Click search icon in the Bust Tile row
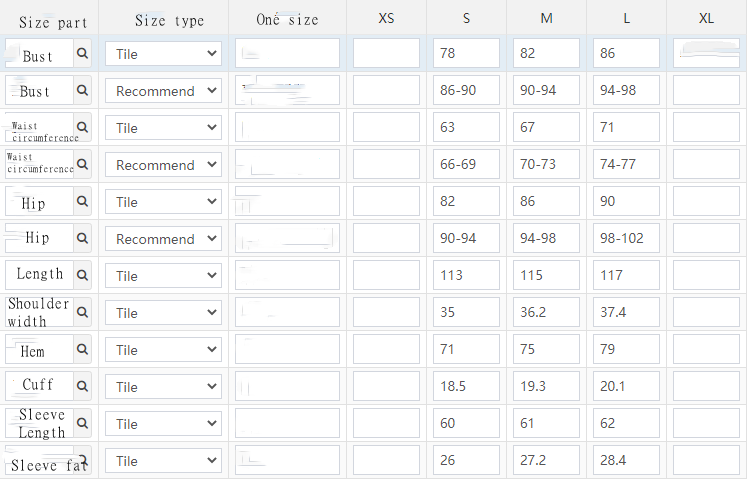747x480 pixels. [82, 54]
